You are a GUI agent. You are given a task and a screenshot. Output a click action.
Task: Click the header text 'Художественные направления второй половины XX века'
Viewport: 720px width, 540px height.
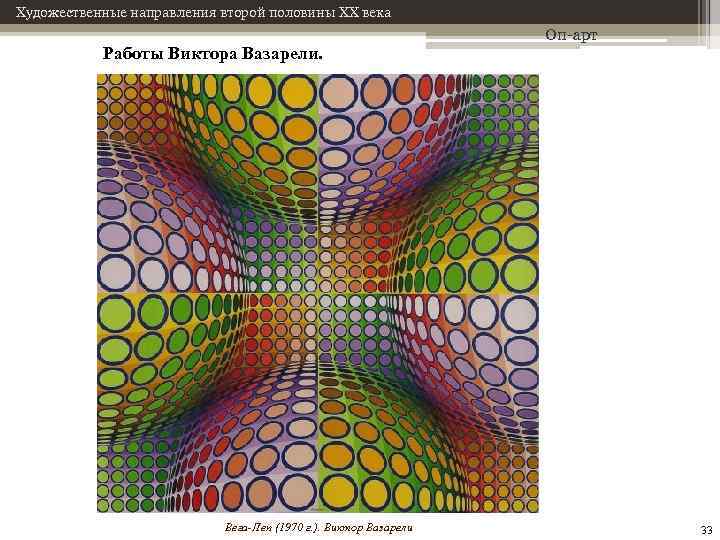coord(203,12)
